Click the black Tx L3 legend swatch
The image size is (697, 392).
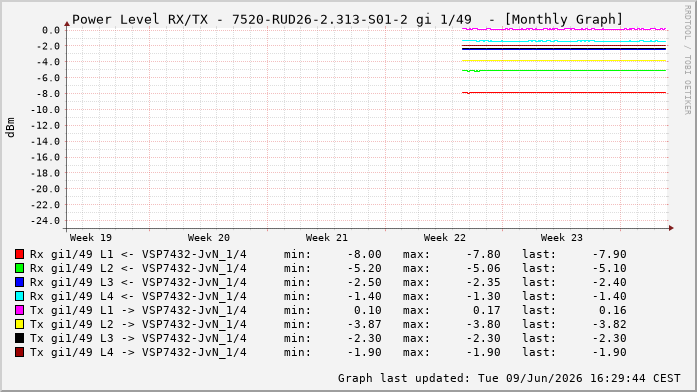pos(19,338)
